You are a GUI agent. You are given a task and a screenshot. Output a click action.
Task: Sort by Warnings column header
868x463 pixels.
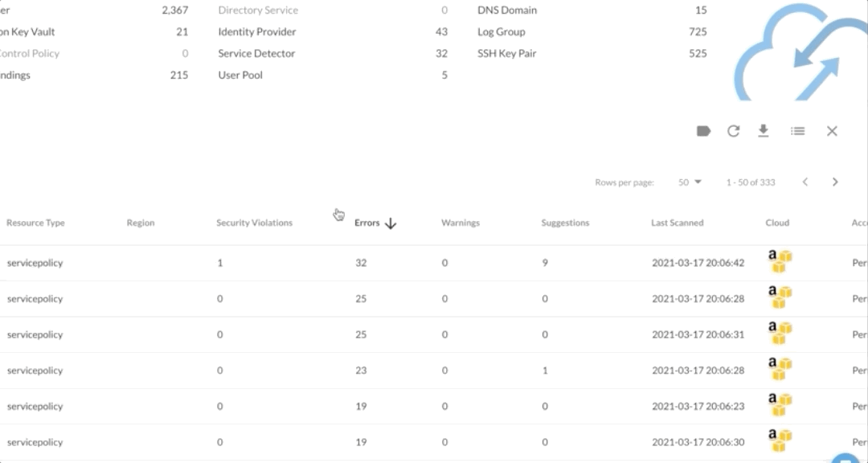(460, 223)
